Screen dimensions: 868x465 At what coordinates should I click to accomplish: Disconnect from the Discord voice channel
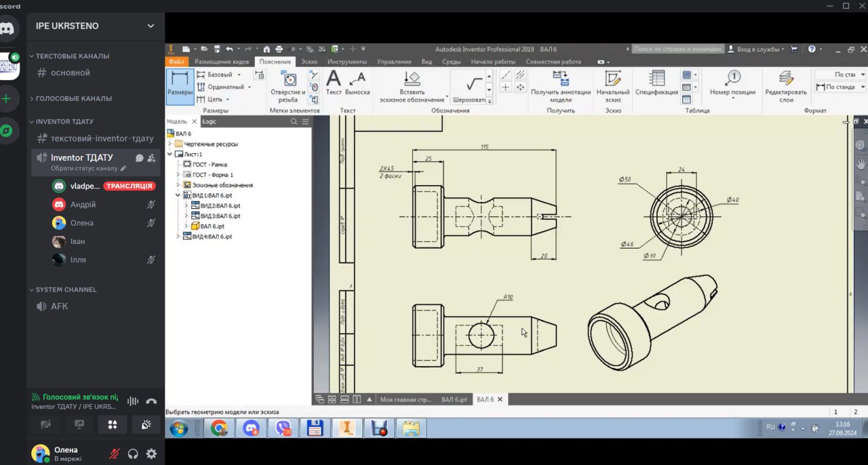151,401
